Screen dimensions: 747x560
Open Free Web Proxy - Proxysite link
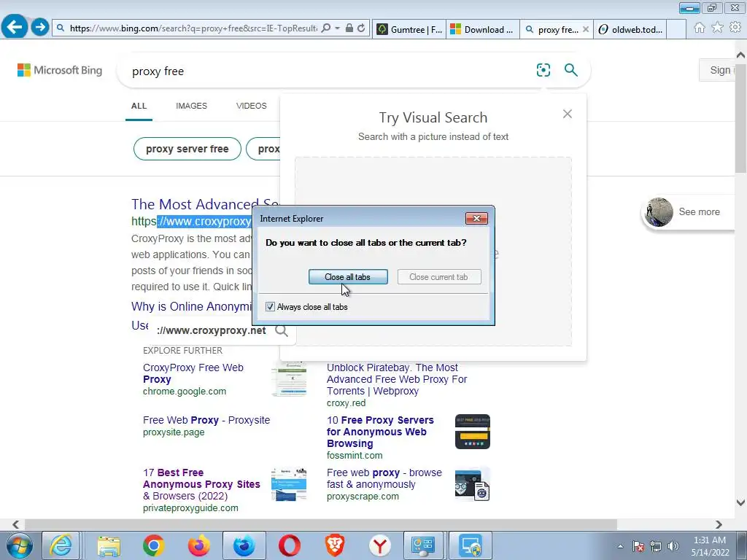tap(206, 420)
